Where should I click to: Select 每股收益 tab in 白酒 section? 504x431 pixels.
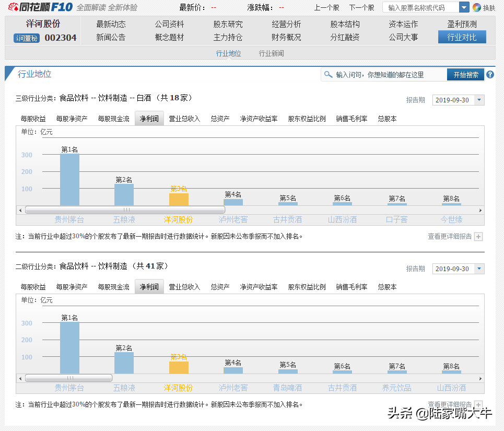[x=33, y=119]
